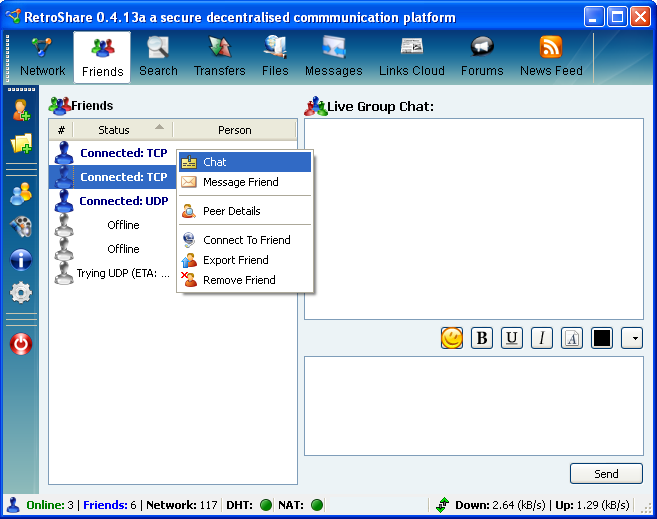Click the Live Group Chat header icon
Image resolution: width=657 pixels, height=519 pixels.
click(x=315, y=106)
